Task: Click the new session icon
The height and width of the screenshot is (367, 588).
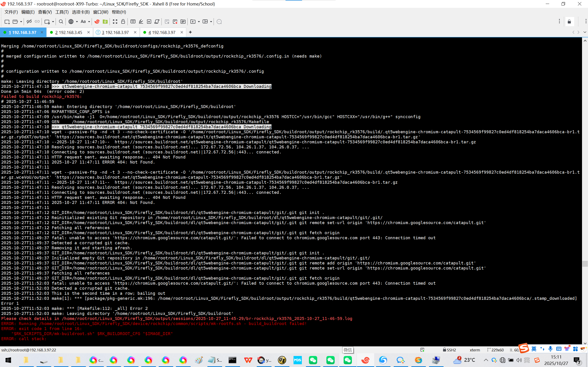Action: pos(7,22)
